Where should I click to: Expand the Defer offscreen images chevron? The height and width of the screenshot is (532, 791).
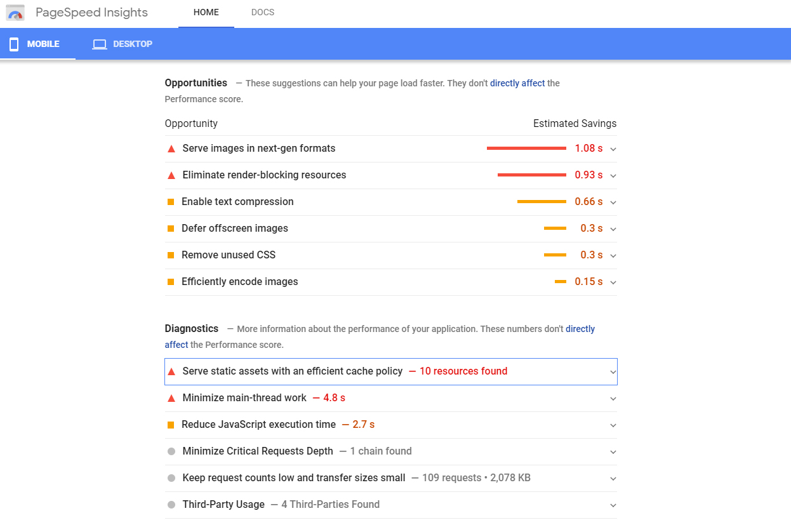pyautogui.click(x=613, y=229)
